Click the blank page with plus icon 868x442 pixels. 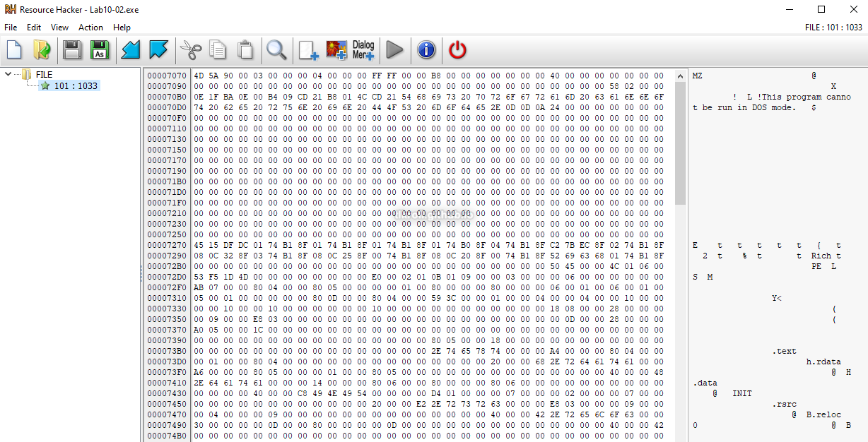[308, 49]
